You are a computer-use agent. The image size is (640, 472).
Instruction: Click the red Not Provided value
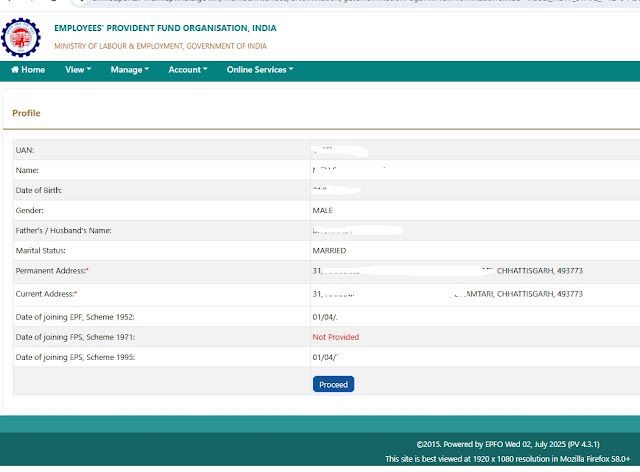coord(336,337)
